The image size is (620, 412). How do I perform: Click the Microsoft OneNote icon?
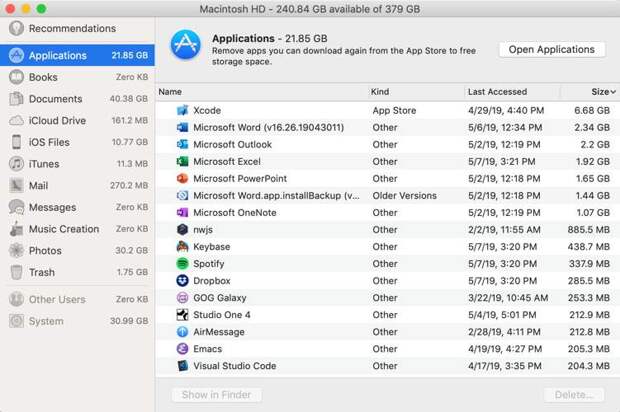tap(182, 212)
